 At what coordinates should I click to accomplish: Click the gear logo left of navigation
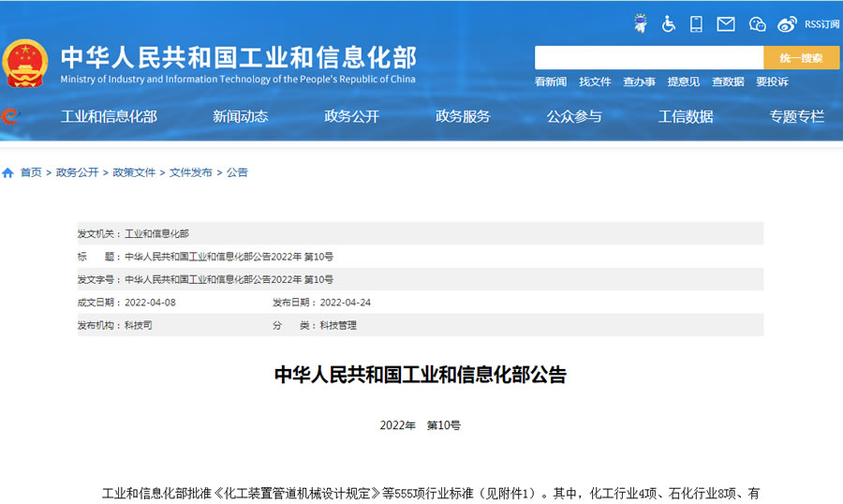click(10, 116)
